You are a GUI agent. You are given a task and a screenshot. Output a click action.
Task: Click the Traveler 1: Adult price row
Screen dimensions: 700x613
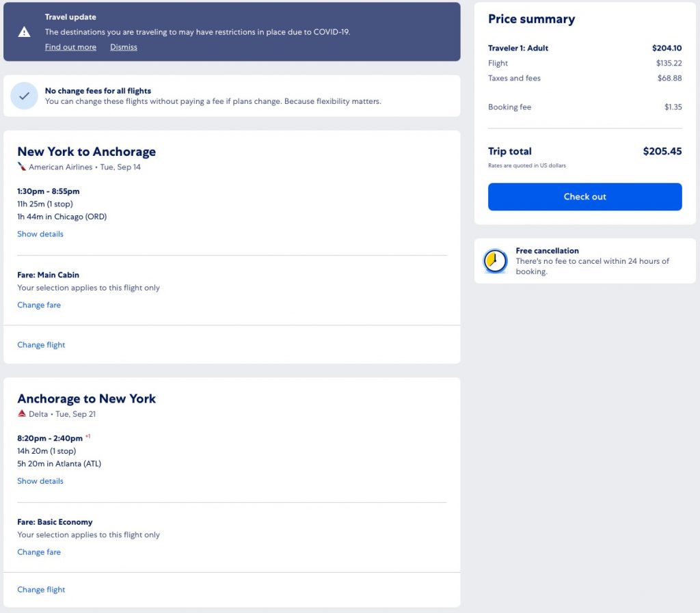[x=584, y=49]
